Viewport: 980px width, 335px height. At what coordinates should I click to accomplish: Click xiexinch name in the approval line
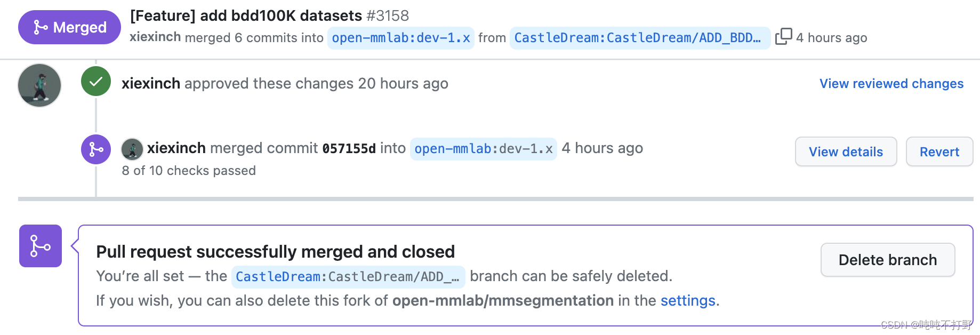(151, 83)
